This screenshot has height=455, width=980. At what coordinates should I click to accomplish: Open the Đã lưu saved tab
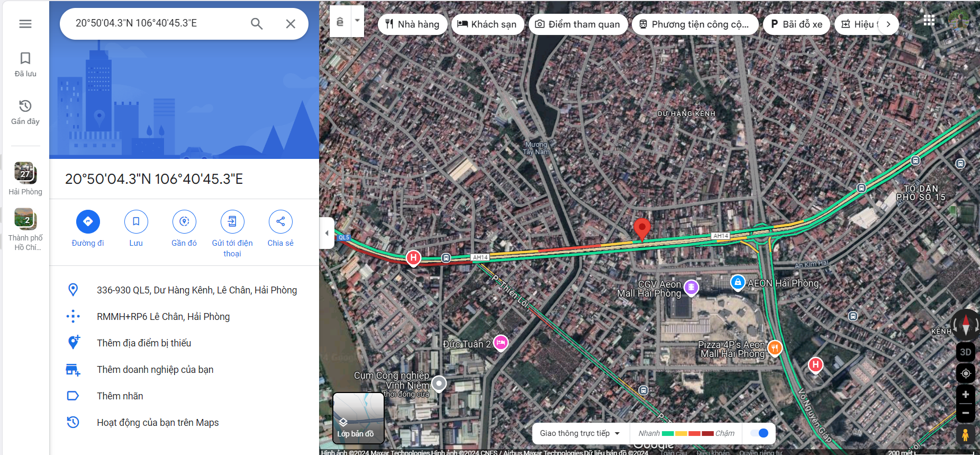pos(25,64)
